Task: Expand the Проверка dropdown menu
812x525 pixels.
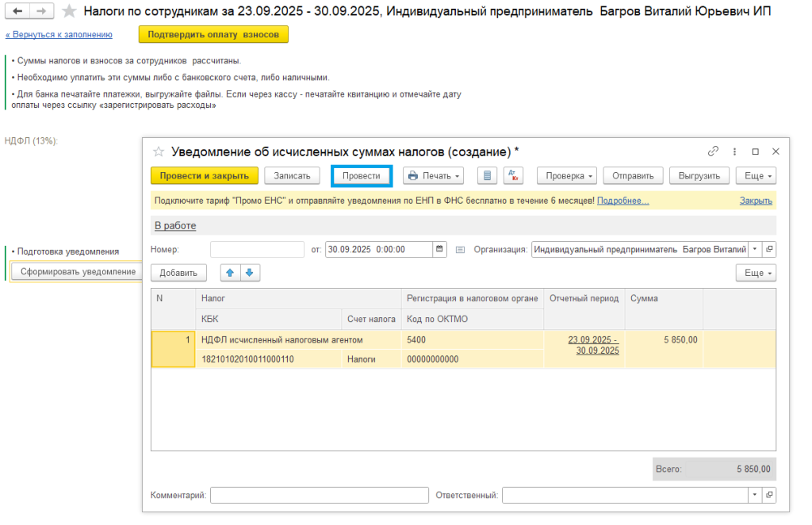Action: tap(566, 175)
